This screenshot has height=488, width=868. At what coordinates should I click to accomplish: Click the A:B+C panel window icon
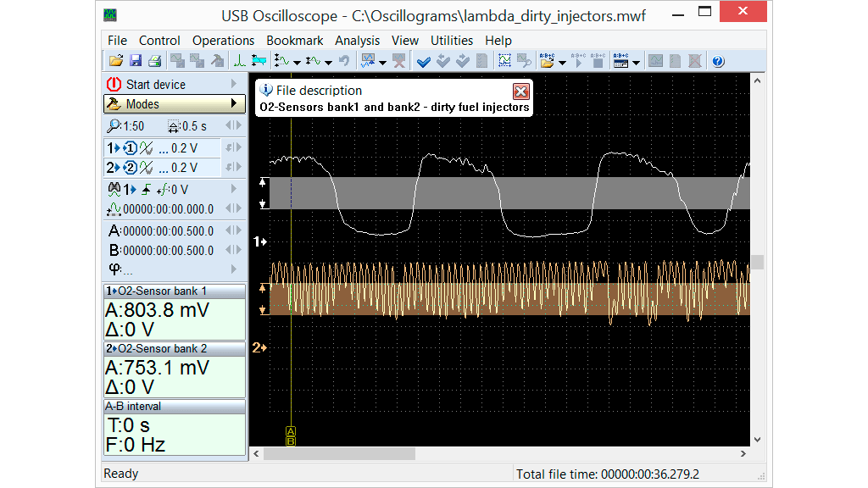click(x=621, y=61)
